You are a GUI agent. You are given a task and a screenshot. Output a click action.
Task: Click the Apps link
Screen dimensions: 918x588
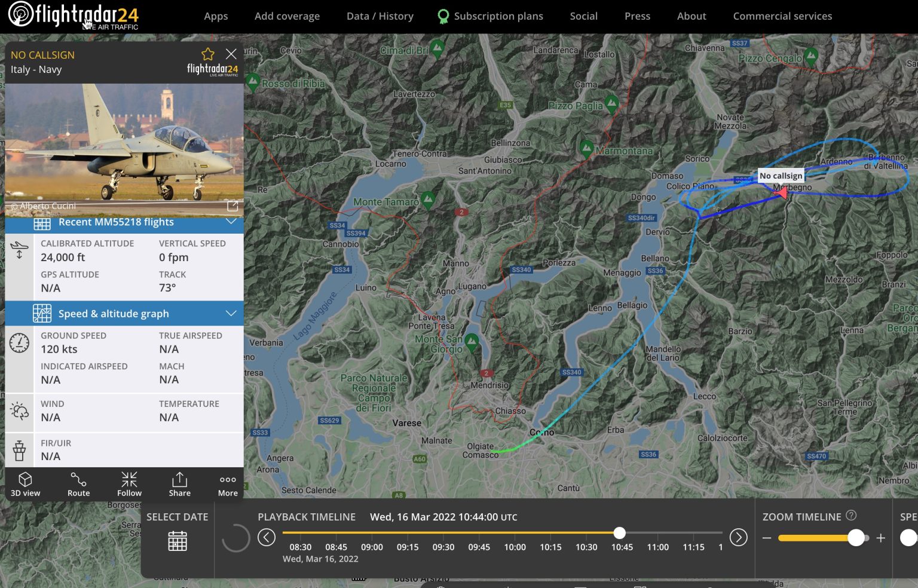pyautogui.click(x=216, y=16)
